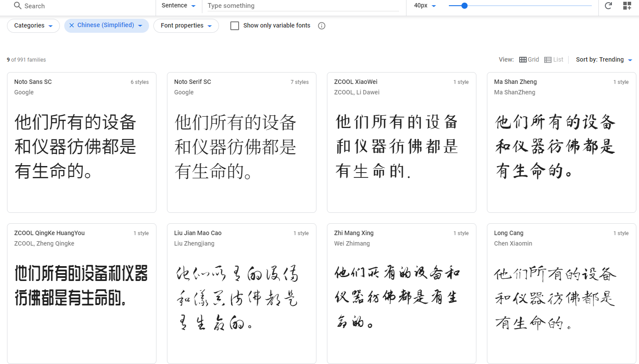Screen dimensions: 639x364
Task: Click Noto Sans SC sample text preview
Action: tap(76, 147)
